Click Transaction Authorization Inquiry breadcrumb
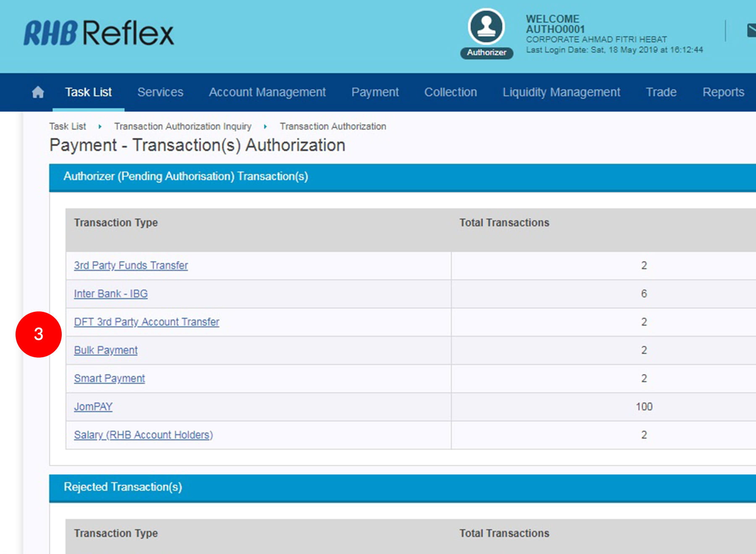This screenshot has height=554, width=756. tap(183, 126)
